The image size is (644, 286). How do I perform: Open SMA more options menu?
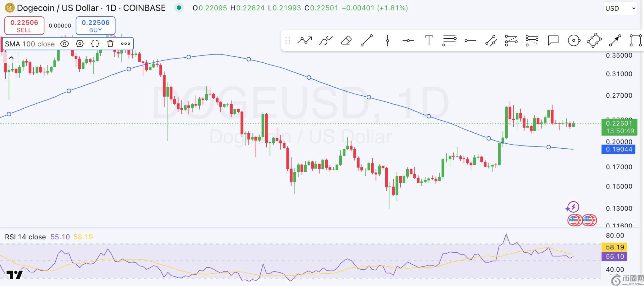[125, 44]
